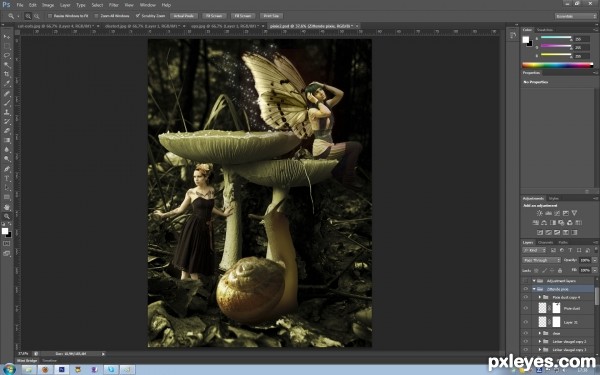Add a Levels adjustment
The image size is (600, 375).
point(548,213)
